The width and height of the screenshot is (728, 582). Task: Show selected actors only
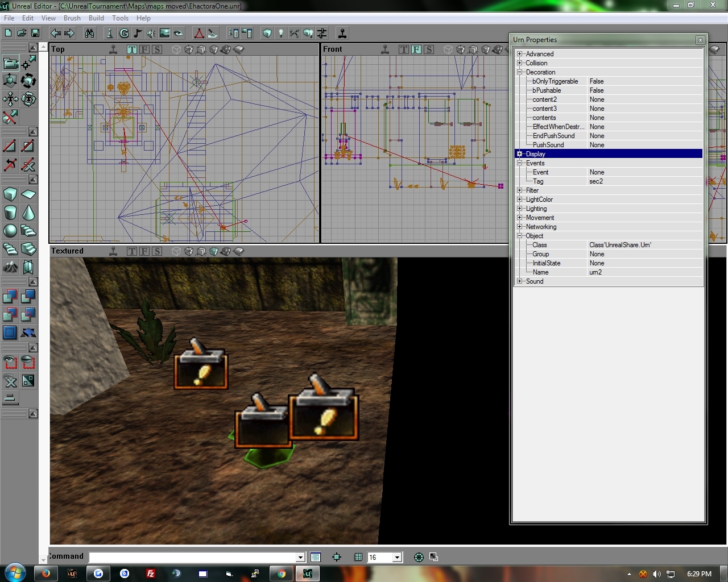(10, 362)
